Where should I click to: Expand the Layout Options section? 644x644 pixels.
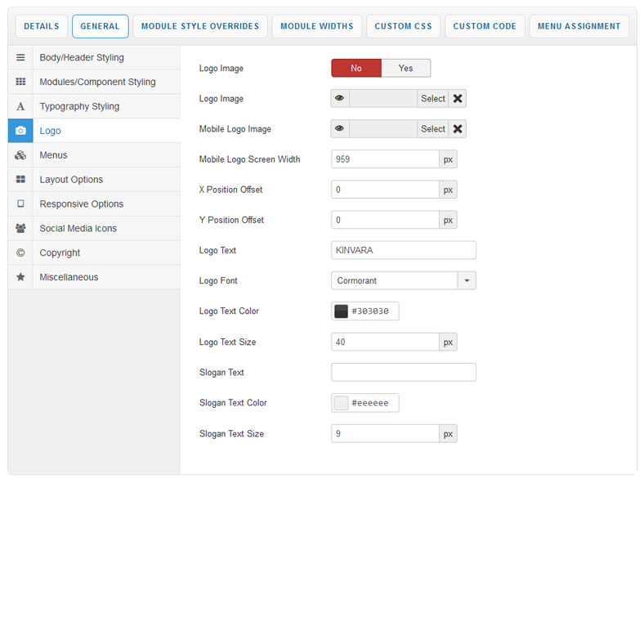coord(71,180)
